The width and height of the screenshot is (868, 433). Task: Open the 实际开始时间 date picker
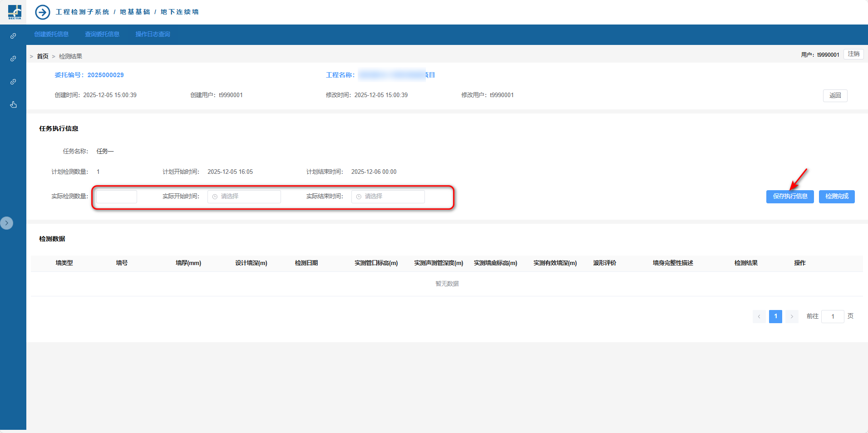pyautogui.click(x=244, y=197)
